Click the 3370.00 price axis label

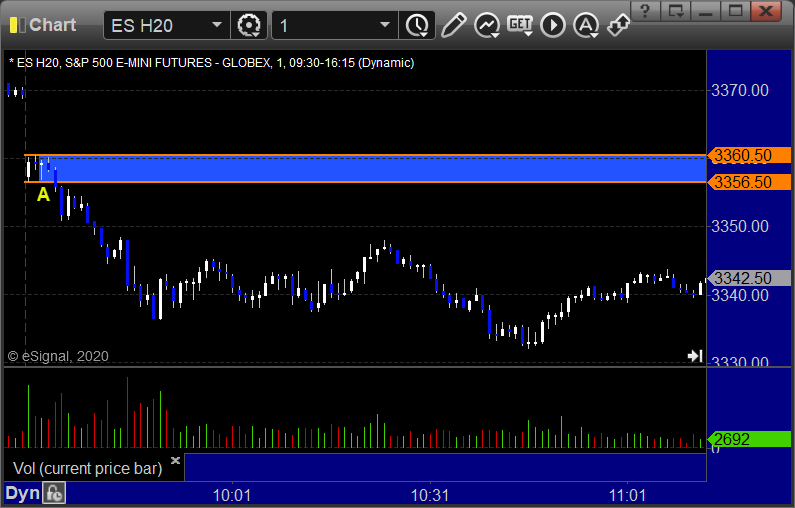pos(740,91)
